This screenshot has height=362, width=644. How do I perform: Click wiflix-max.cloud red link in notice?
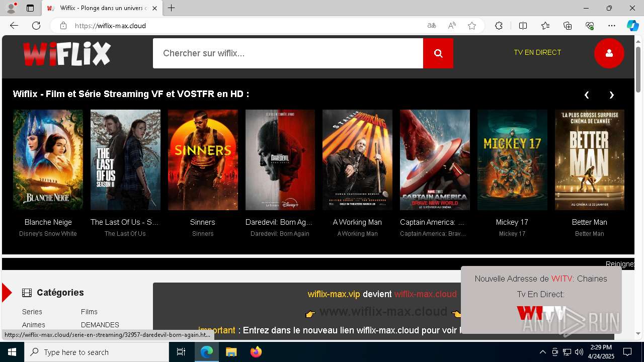pos(426,294)
